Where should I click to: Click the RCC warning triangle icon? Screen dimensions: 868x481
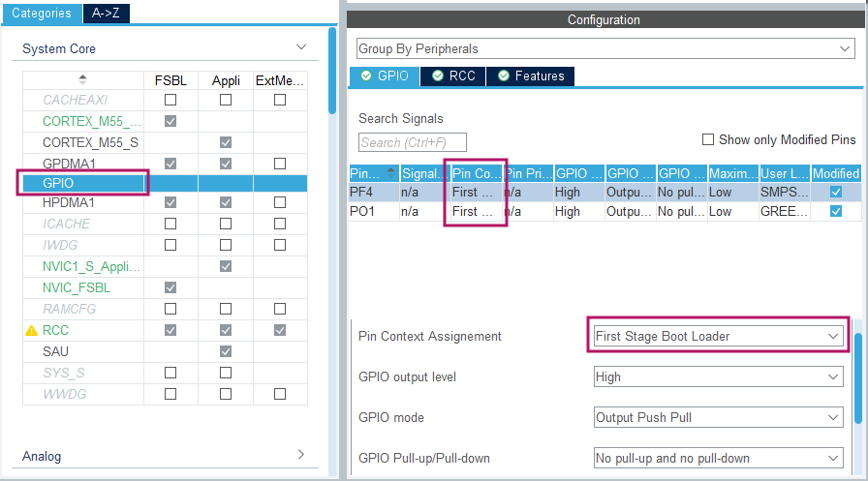(x=32, y=331)
